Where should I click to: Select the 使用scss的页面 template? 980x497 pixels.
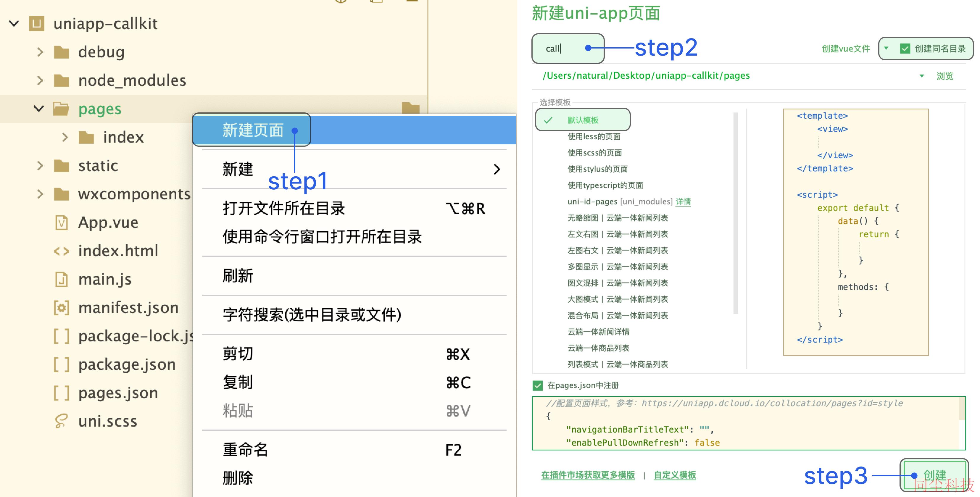click(x=594, y=153)
